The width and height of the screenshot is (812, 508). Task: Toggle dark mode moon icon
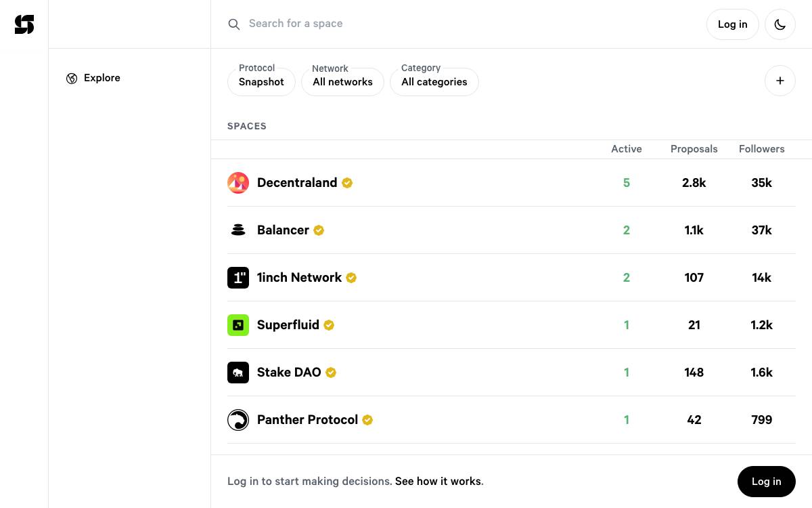click(x=780, y=24)
